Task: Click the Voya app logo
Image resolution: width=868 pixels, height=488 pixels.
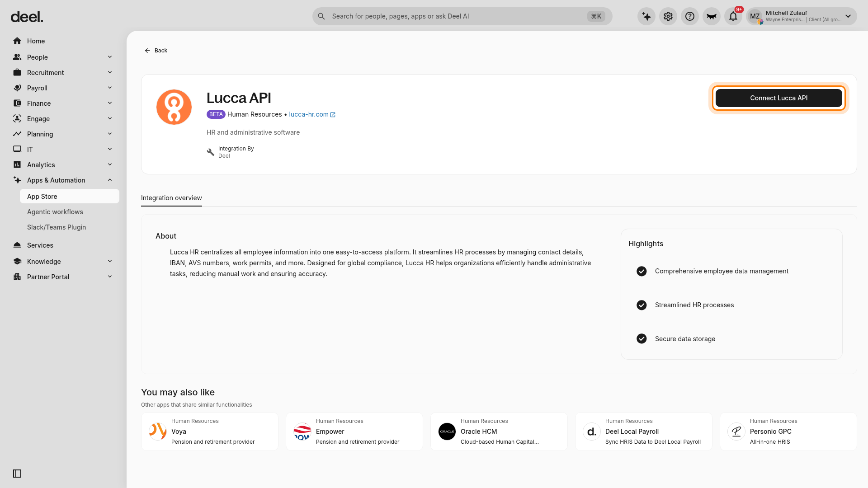Action: pyautogui.click(x=158, y=432)
